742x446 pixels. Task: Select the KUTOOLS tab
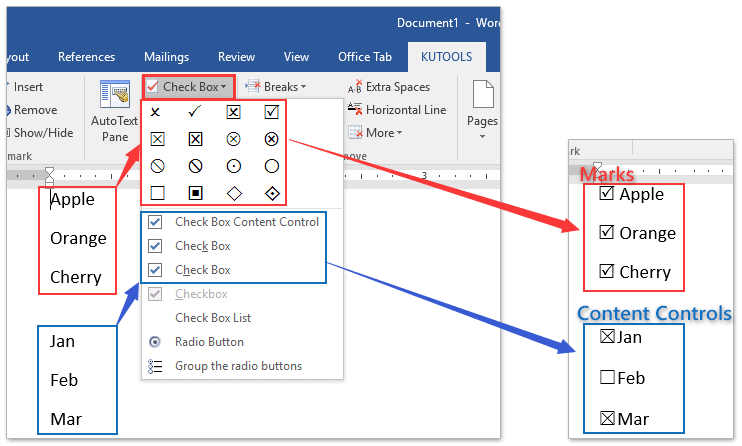tap(446, 57)
